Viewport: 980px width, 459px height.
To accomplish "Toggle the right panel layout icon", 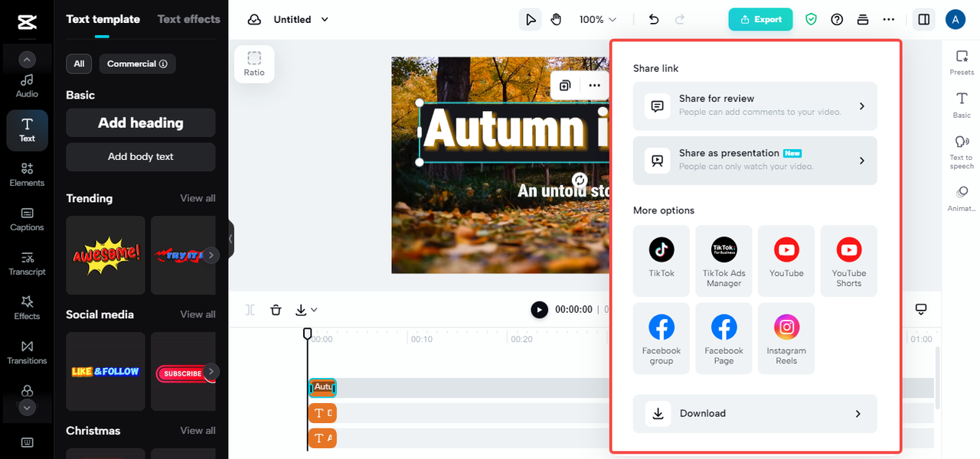I will point(924,20).
